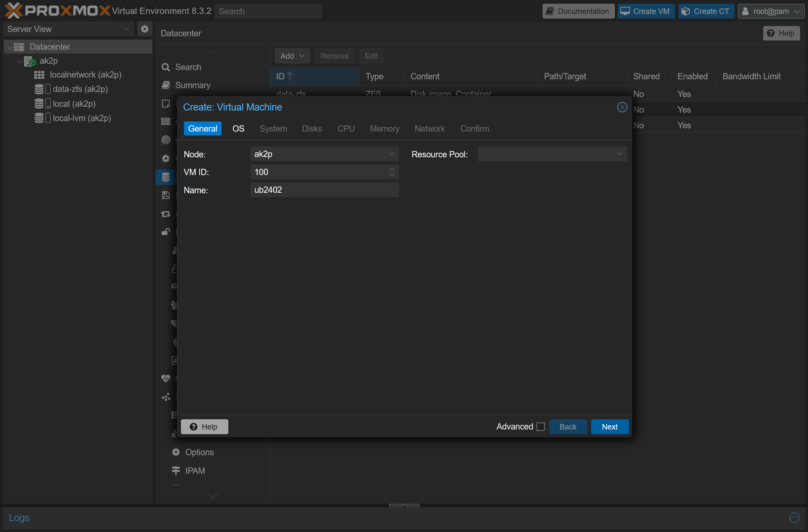Click the Proxmox logo in the header

click(57, 11)
